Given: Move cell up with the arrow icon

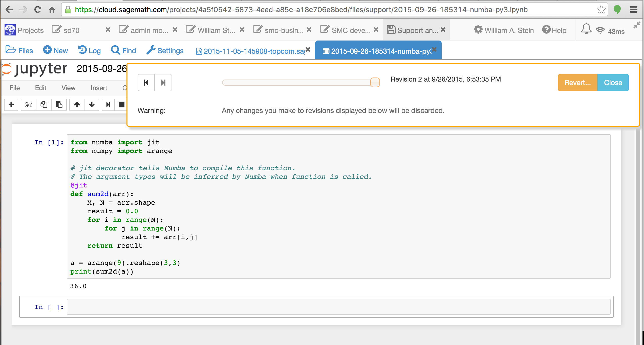Looking at the screenshot, I should pyautogui.click(x=77, y=105).
